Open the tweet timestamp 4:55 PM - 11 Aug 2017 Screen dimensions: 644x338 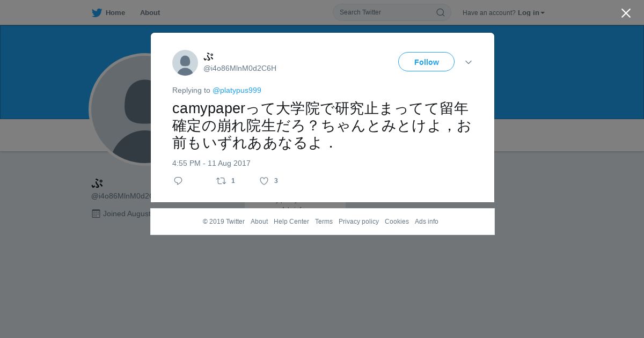pyautogui.click(x=211, y=163)
